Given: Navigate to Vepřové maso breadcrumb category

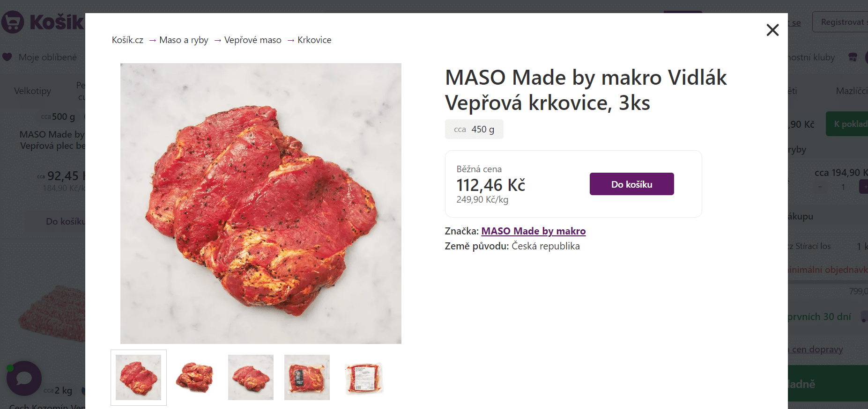Looking at the screenshot, I should [253, 40].
